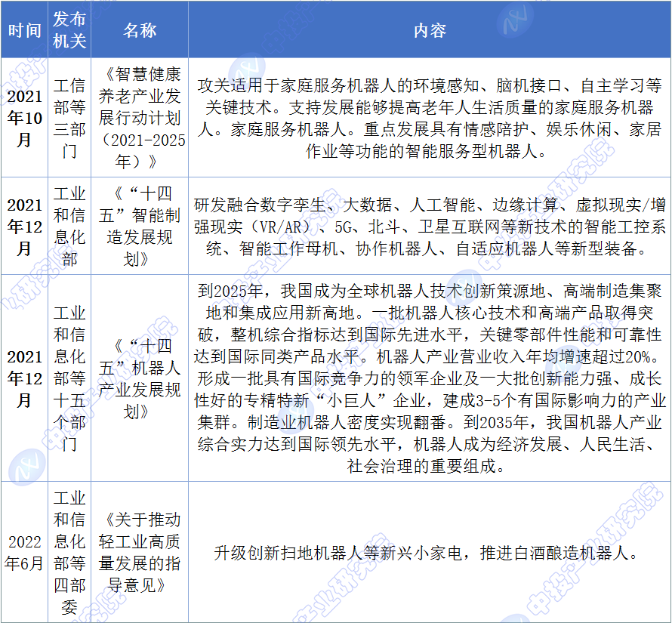Screen dimensions: 672x623
Task: Select the 工业和信息化部等十五个部门 cell
Action: click(69, 378)
